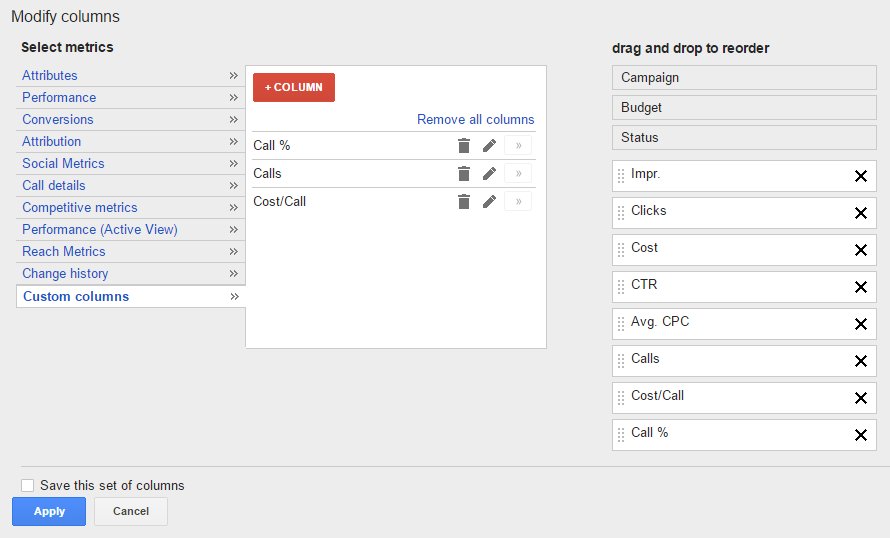
Task: Expand the Reach Metrics chevron
Action: pos(233,251)
